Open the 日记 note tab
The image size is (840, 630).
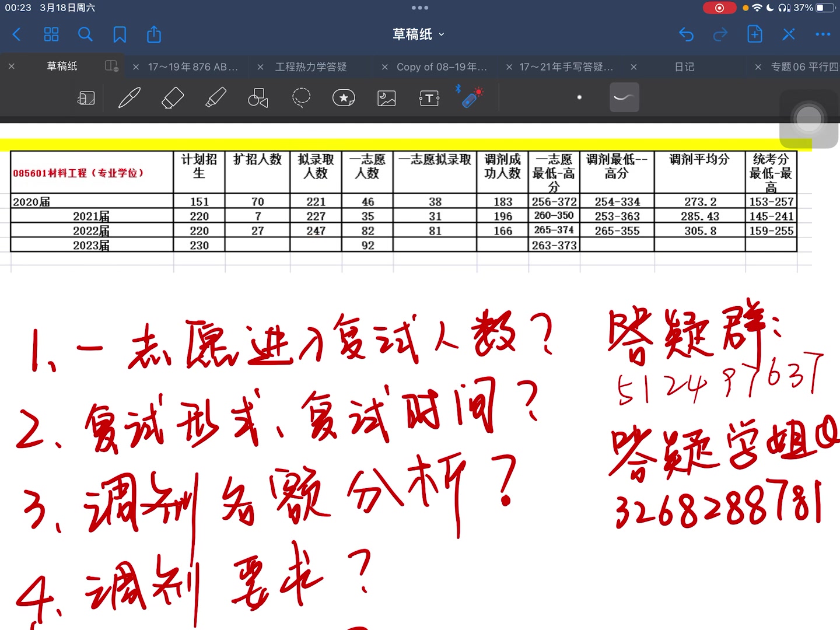[x=684, y=66]
